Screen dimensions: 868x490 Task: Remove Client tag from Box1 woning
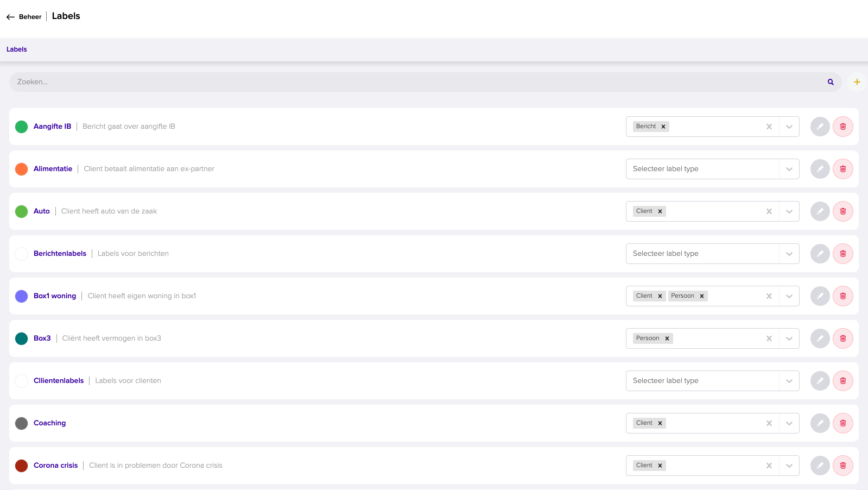pyautogui.click(x=660, y=296)
